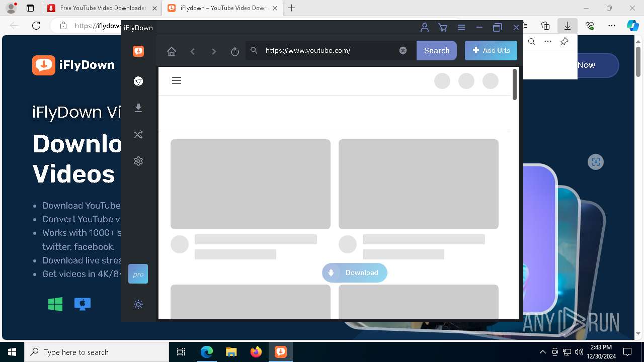Screen dimensions: 644x362
Task: Open Firefox from taskbar
Action: pos(256,352)
